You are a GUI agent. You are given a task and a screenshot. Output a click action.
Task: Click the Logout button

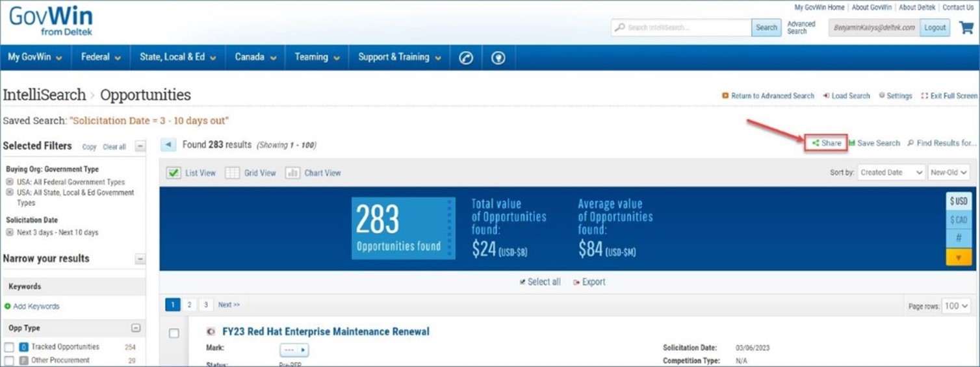[935, 28]
